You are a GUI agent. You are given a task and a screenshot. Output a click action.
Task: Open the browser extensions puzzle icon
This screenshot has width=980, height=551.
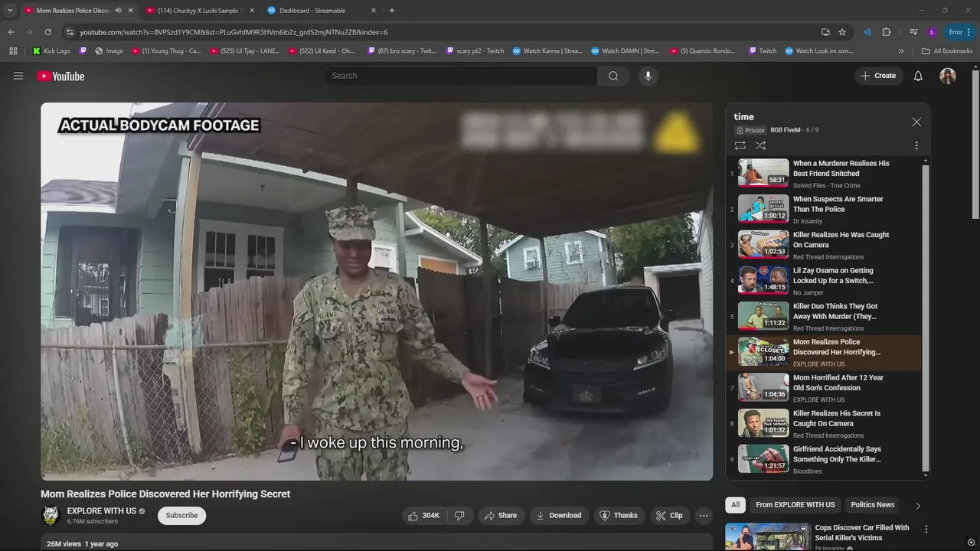pos(887,32)
